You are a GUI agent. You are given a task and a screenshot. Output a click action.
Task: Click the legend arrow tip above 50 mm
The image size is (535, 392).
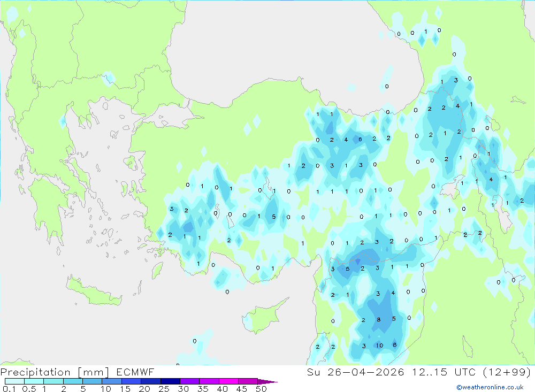click(267, 381)
